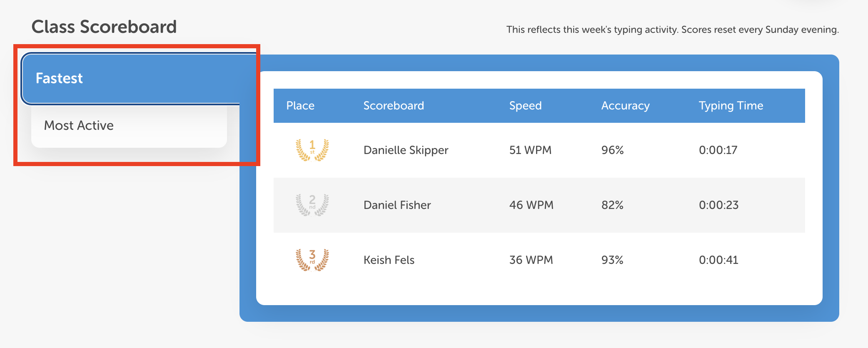Screen dimensions: 868x348
Task: Click the gold 1st place laurel icon
Action: (312, 150)
